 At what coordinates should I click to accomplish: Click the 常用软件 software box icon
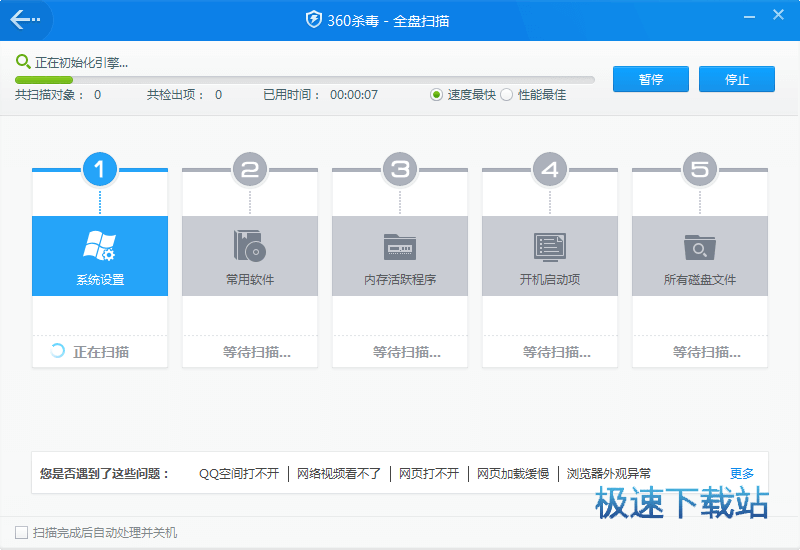tap(250, 246)
